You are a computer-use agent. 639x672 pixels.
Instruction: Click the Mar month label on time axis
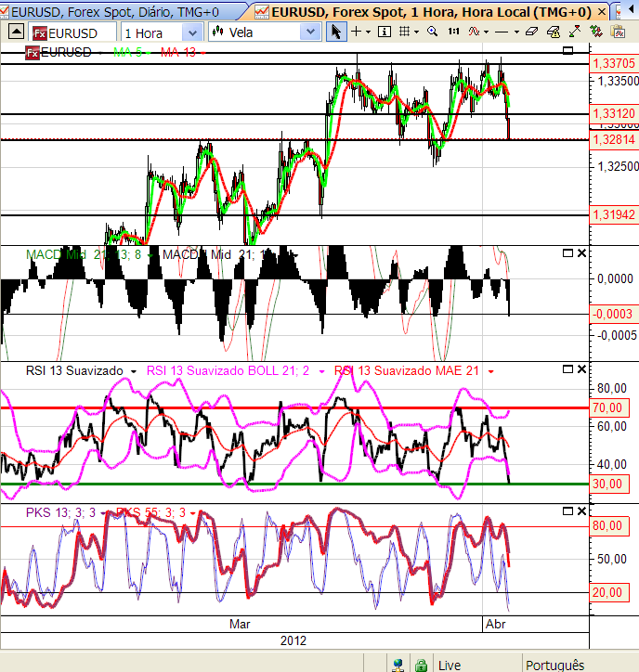[x=240, y=624]
